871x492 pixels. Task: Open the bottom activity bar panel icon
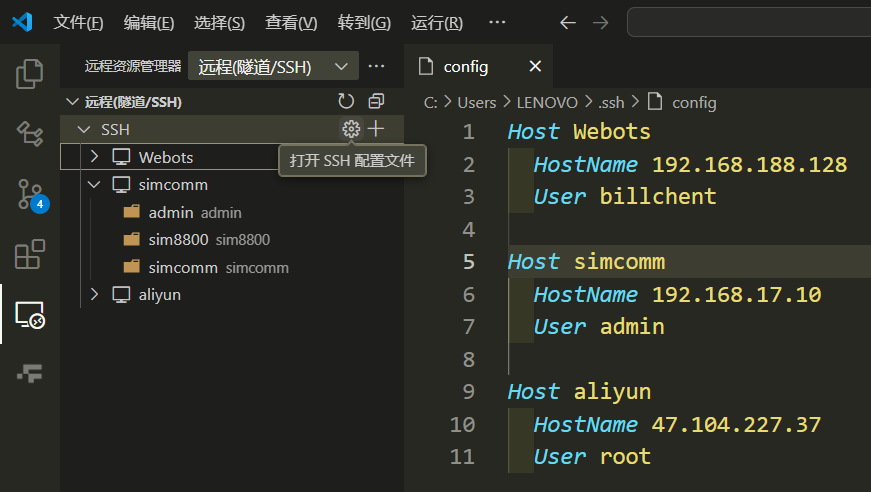29,374
